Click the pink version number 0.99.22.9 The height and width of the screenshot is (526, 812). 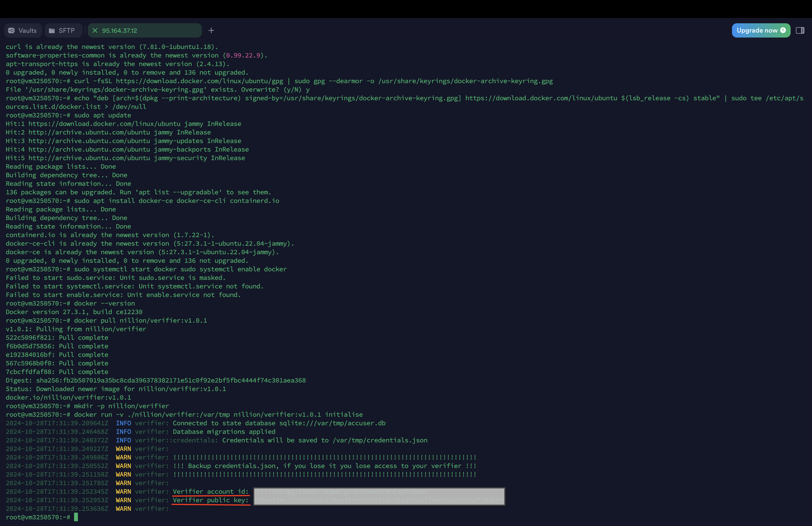(x=243, y=55)
